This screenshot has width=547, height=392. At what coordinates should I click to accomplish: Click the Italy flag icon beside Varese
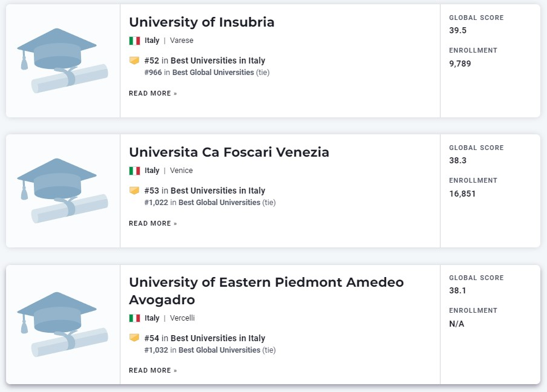(134, 41)
